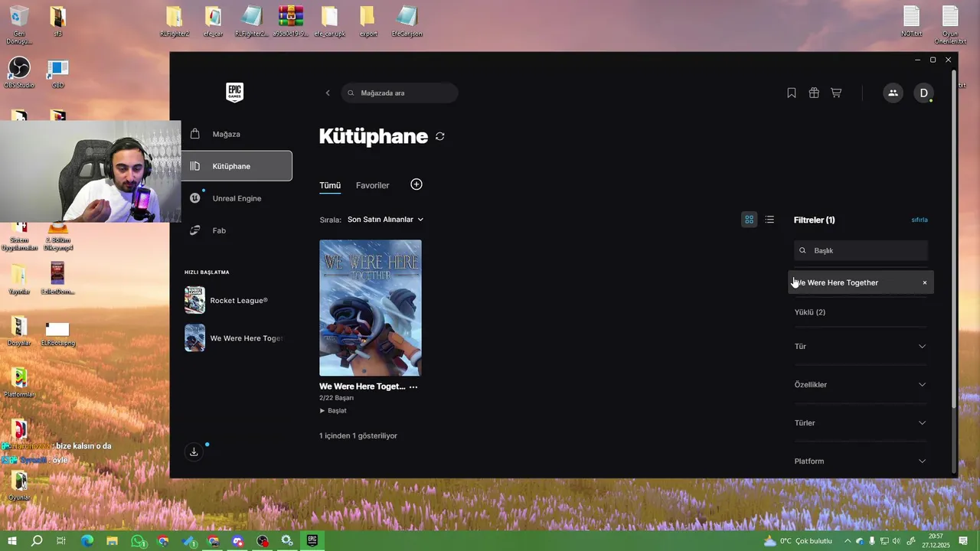Open File Explorer from the taskbar
The image size is (980, 551).
[113, 541]
